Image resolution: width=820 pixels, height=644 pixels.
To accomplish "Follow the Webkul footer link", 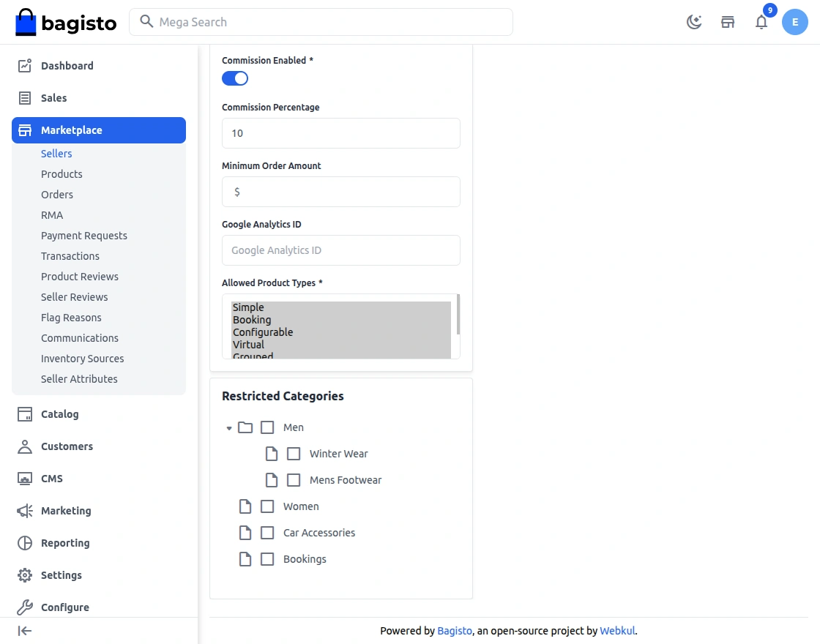I will point(617,631).
